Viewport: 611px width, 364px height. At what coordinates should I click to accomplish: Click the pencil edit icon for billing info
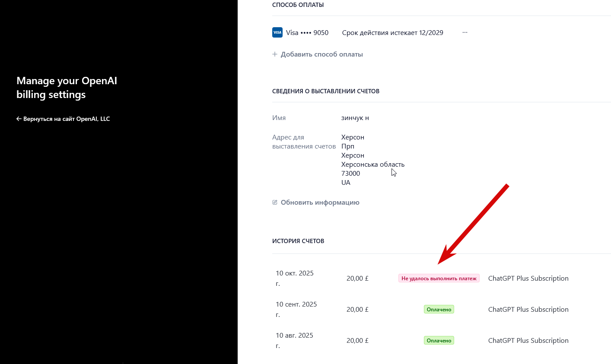[x=275, y=202]
